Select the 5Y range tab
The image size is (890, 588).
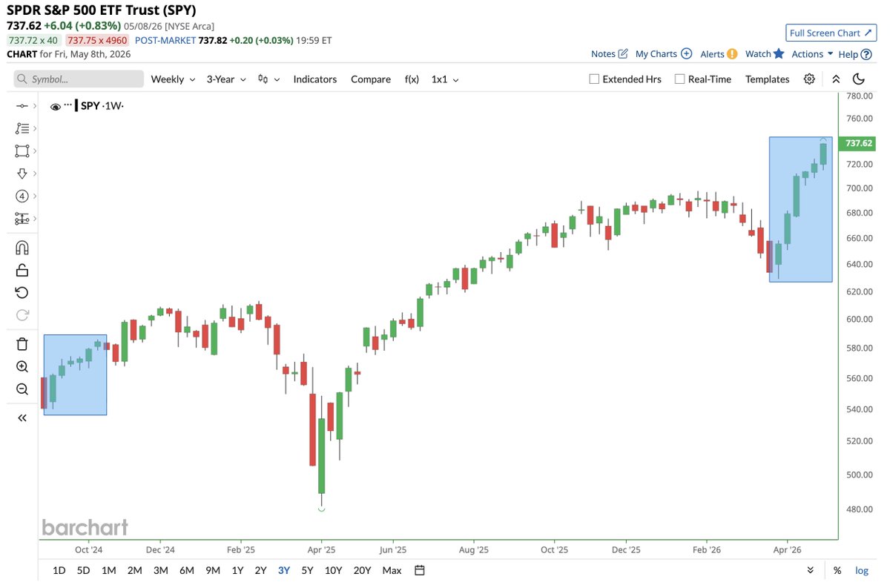pos(308,570)
